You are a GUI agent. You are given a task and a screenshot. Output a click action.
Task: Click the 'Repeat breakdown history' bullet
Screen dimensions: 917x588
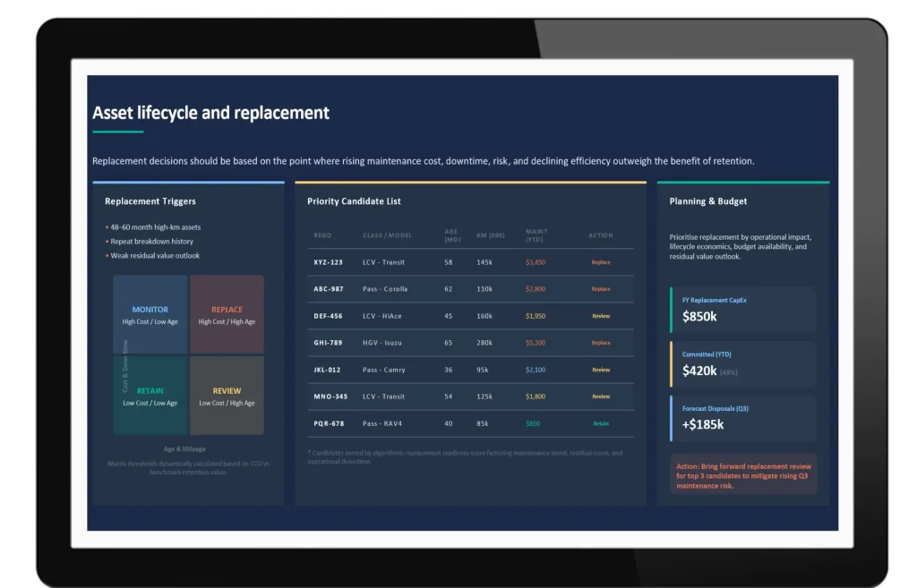click(x=151, y=242)
